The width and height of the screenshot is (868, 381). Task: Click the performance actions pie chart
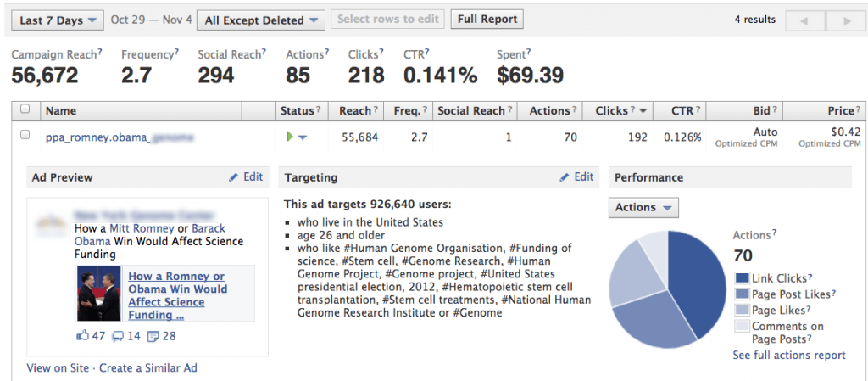tap(668, 289)
